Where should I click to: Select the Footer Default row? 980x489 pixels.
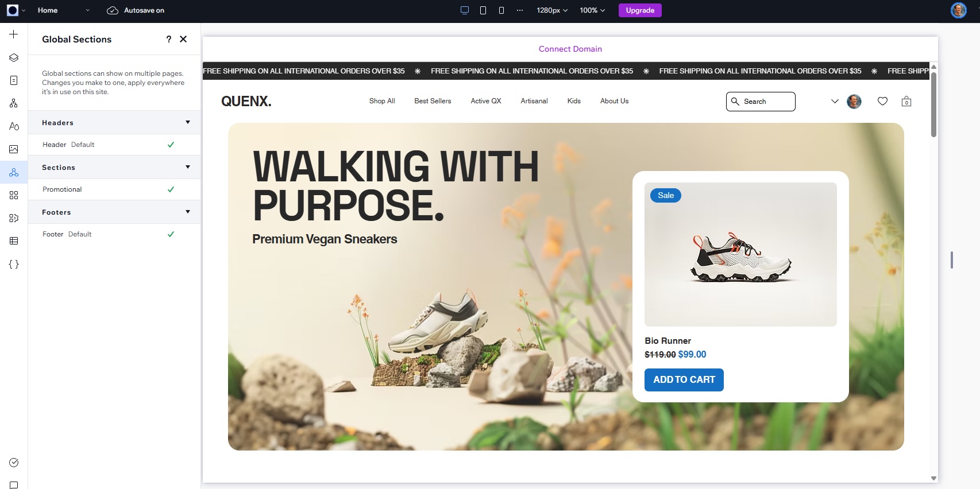(x=114, y=234)
